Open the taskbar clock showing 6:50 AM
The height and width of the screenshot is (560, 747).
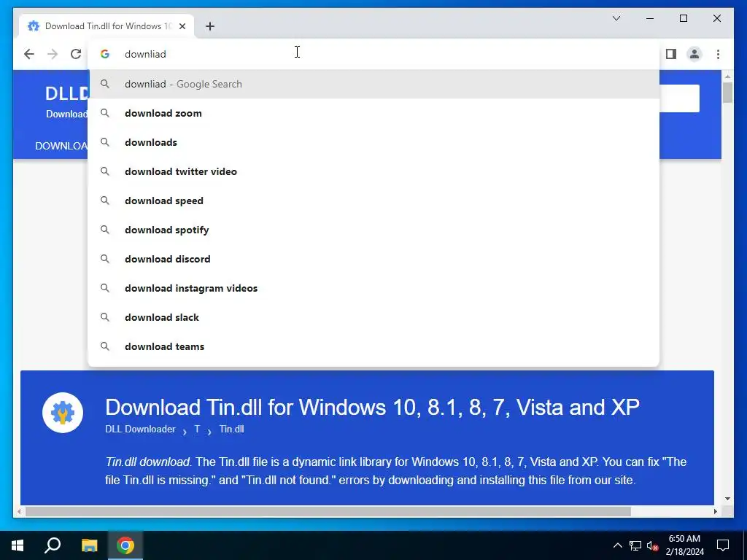tap(684, 545)
